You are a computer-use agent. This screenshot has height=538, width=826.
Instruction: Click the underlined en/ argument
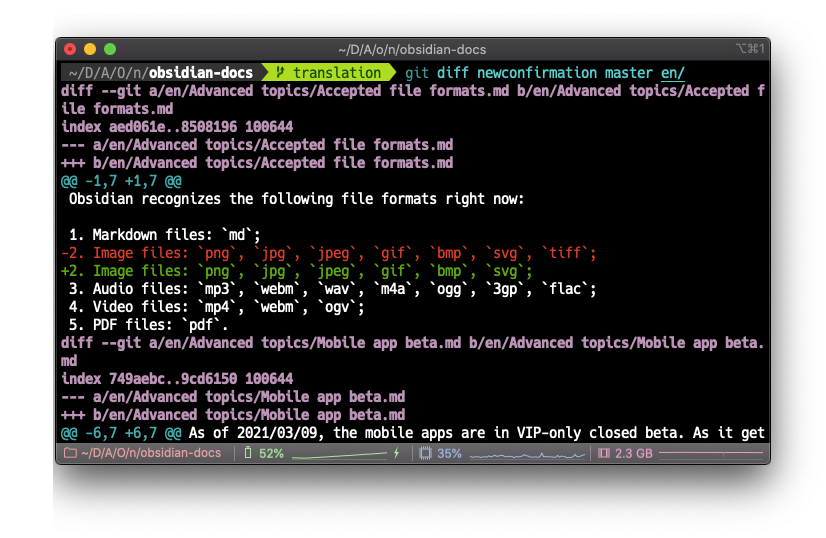click(x=673, y=73)
